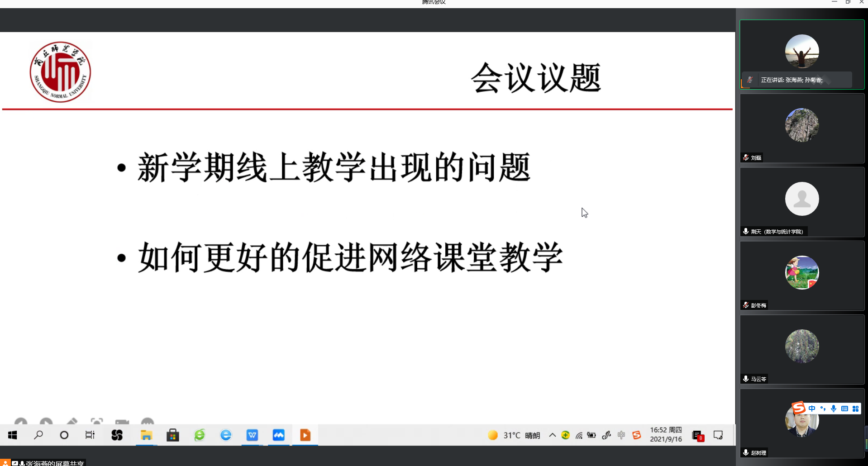
Task: Open Microsoft Store in the taskbar
Action: [173, 435]
